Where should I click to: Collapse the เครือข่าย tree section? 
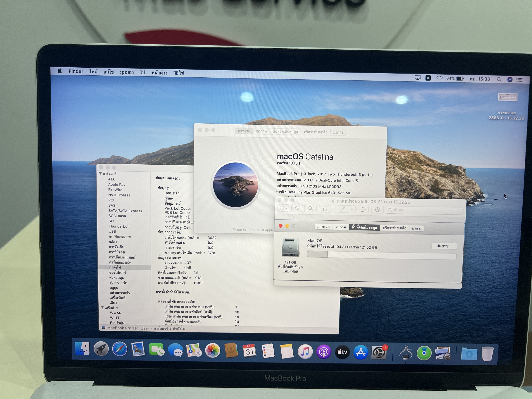point(103,307)
